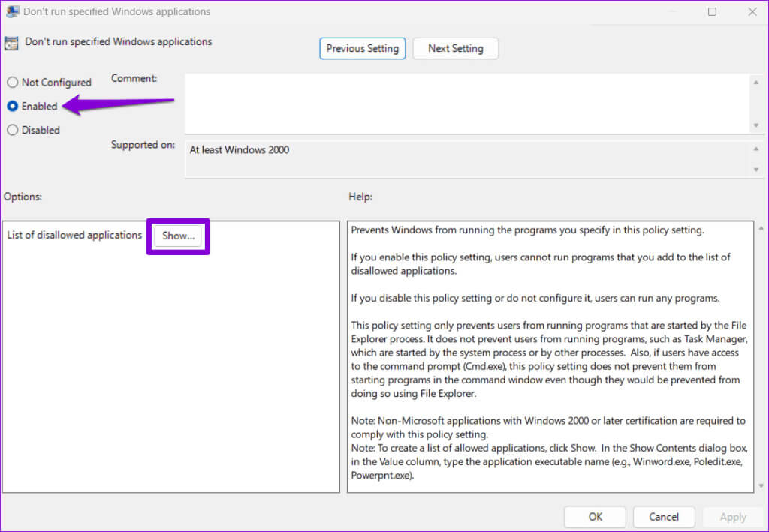Click the 'Prevents Windows from running' help paragraph
The width and height of the screenshot is (769, 532).
click(x=528, y=230)
